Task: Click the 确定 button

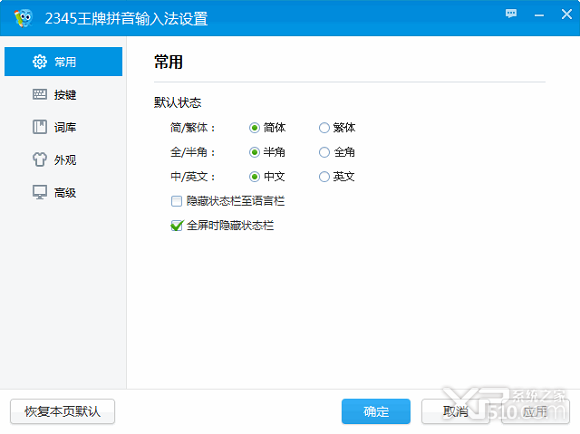Action: tap(376, 411)
